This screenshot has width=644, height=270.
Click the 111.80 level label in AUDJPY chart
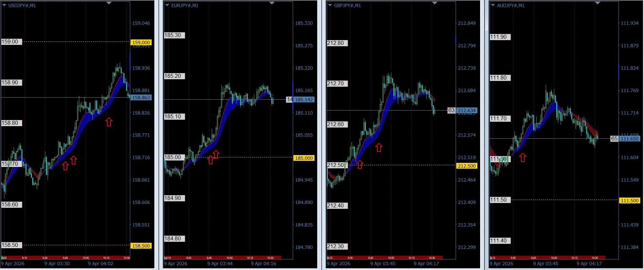tap(500, 78)
